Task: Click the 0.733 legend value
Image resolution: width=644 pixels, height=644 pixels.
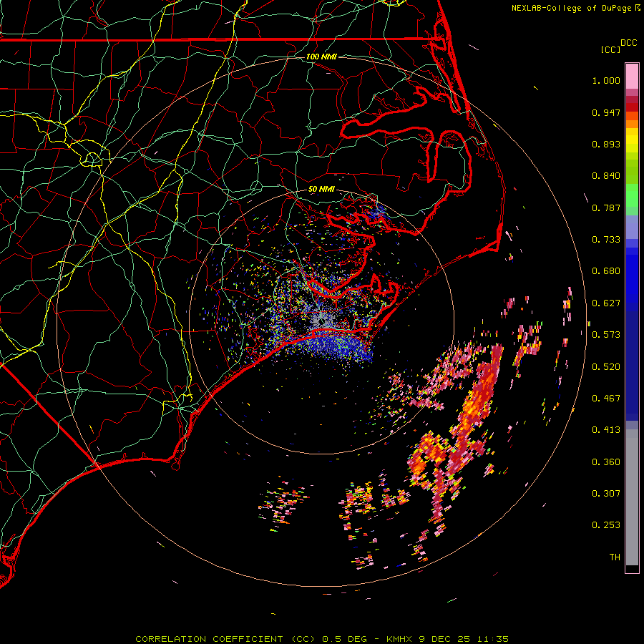Action: point(606,240)
